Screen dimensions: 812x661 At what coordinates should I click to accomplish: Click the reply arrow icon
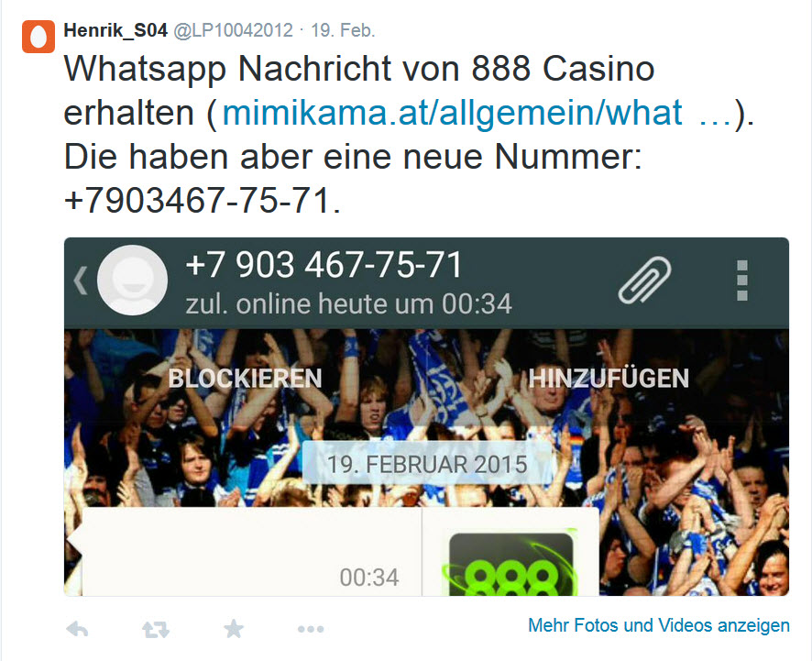click(x=78, y=630)
